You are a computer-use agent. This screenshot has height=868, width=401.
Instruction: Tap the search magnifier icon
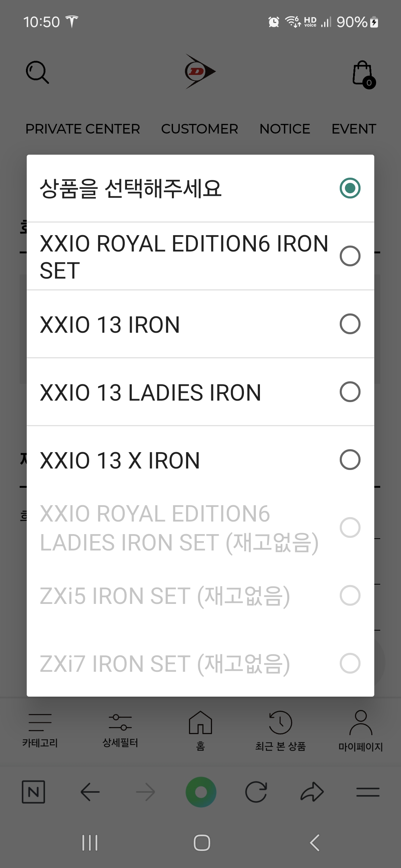click(x=37, y=72)
